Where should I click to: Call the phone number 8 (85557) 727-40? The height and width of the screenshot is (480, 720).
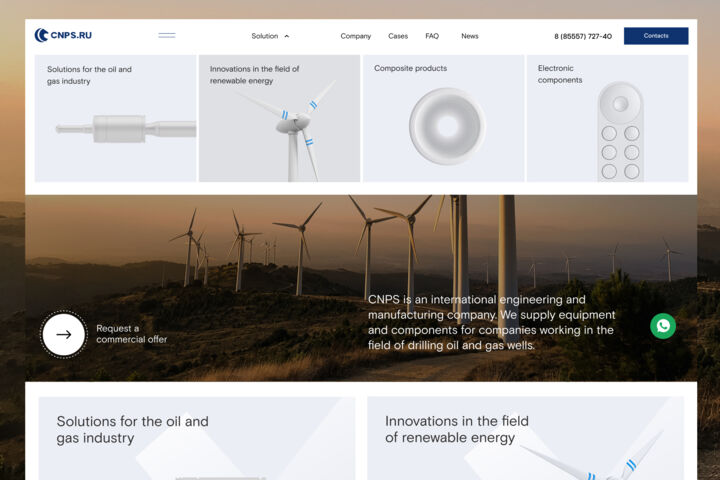583,36
